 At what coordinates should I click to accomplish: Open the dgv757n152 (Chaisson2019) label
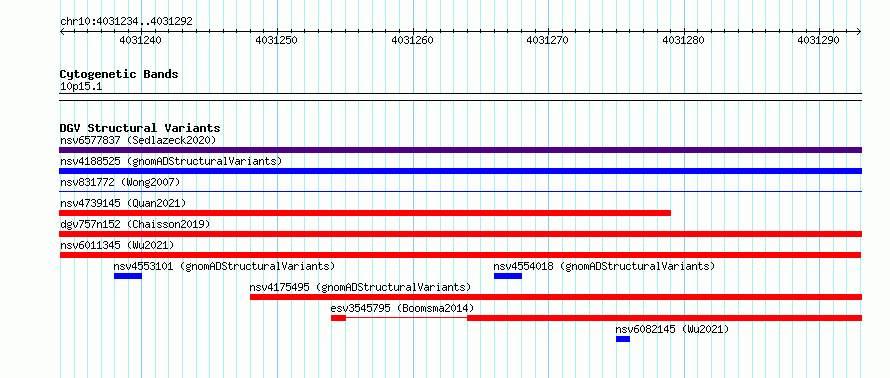[135, 224]
